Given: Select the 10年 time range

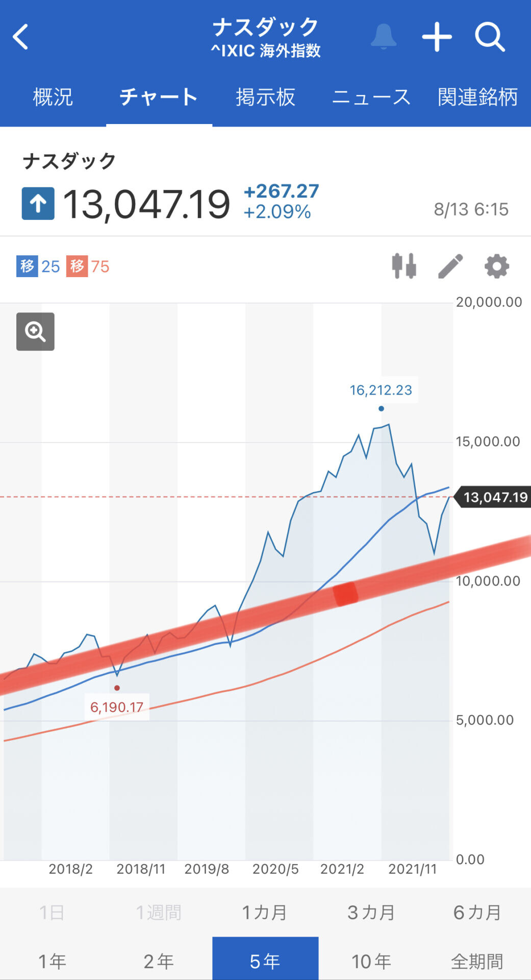Looking at the screenshot, I should point(371,961).
